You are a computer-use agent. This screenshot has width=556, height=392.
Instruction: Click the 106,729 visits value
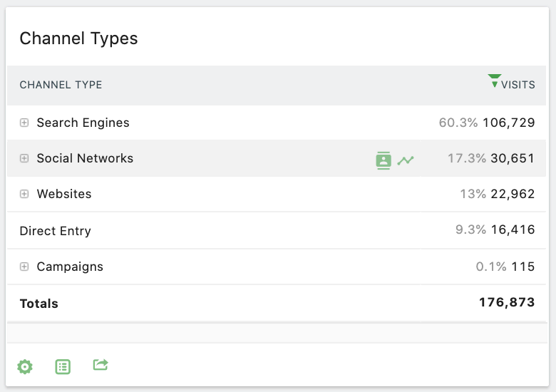(508, 123)
